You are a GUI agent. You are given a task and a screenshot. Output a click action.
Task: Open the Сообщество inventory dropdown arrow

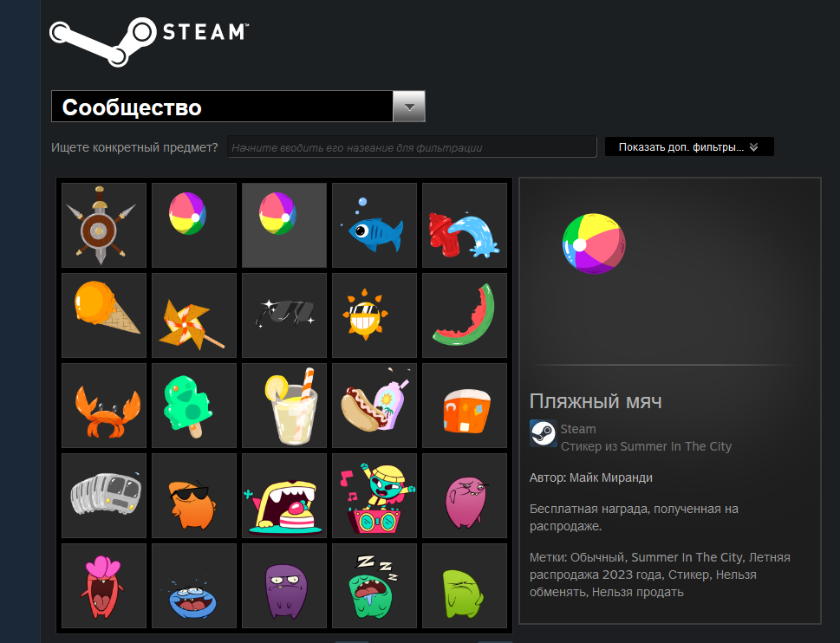[409, 107]
